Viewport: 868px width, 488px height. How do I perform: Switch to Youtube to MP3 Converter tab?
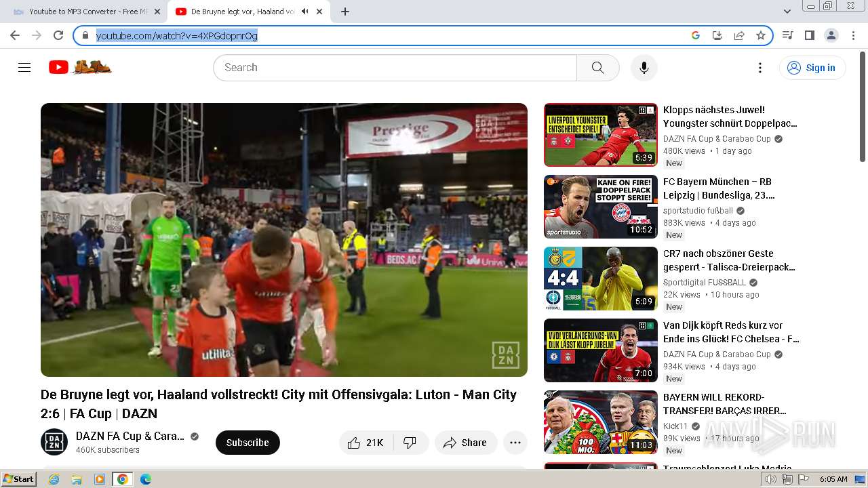[88, 12]
